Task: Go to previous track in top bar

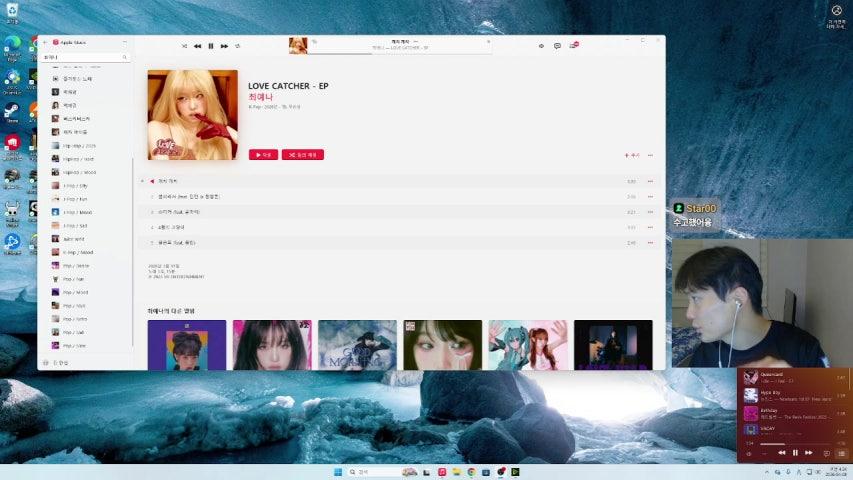Action: pos(197,46)
